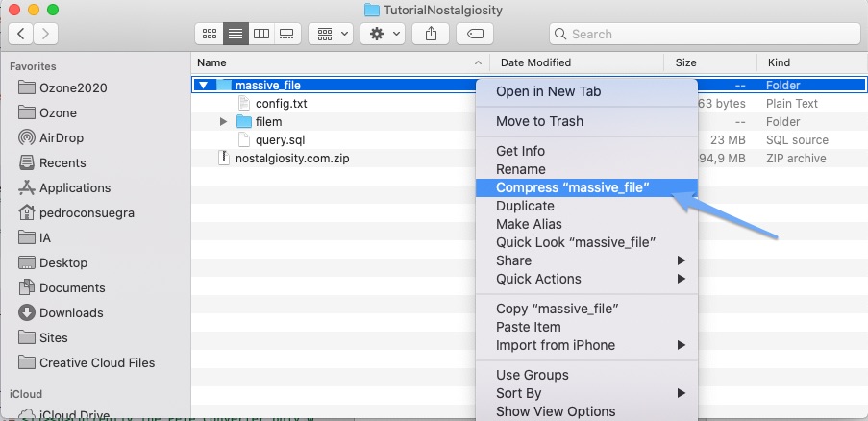The height and width of the screenshot is (421, 868).
Task: Switch to gallery view in toolbar
Action: 286,34
